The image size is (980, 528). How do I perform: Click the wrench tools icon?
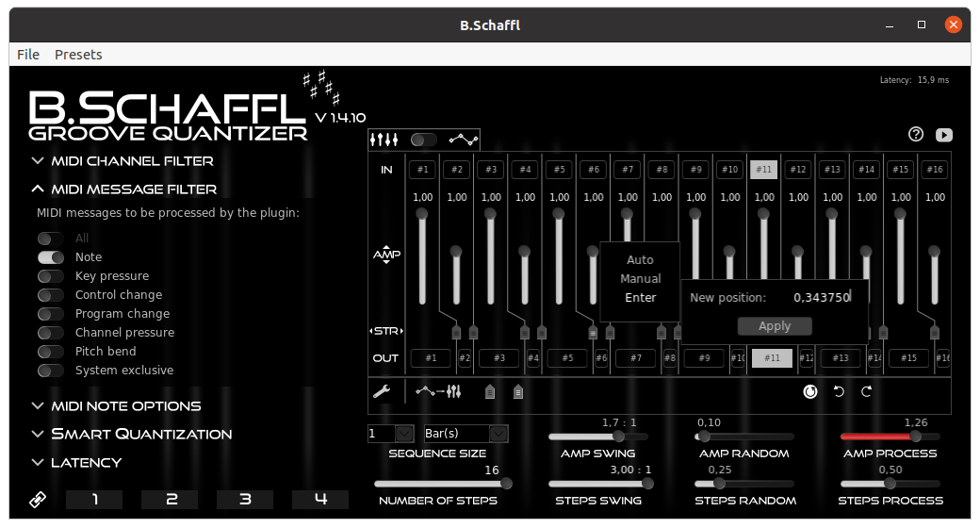pyautogui.click(x=383, y=391)
